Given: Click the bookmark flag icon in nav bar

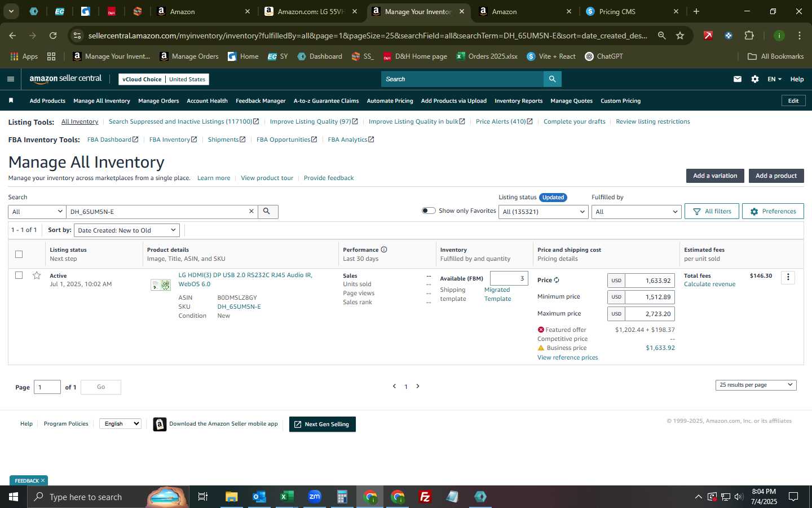Looking at the screenshot, I should pos(11,100).
